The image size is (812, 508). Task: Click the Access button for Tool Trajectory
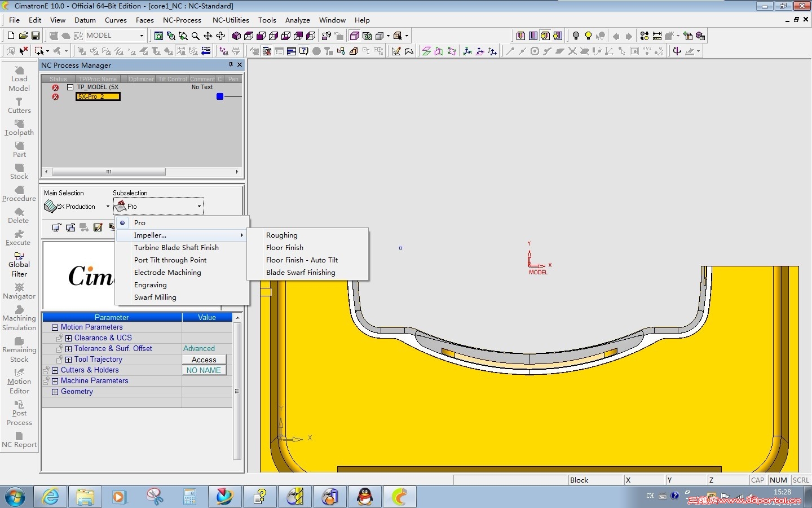(x=204, y=360)
